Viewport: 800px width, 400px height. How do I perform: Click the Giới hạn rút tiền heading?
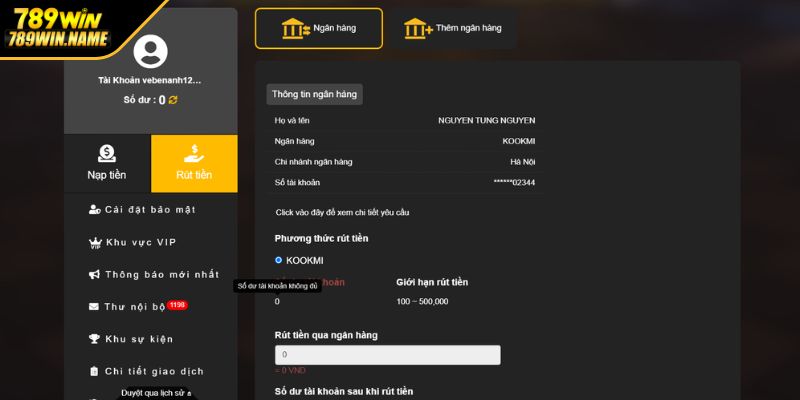point(432,282)
